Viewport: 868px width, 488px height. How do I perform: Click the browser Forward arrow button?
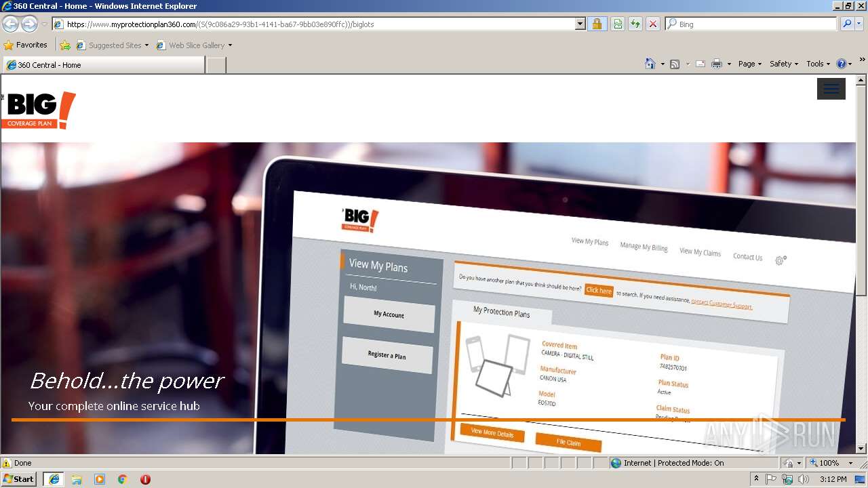coord(29,24)
